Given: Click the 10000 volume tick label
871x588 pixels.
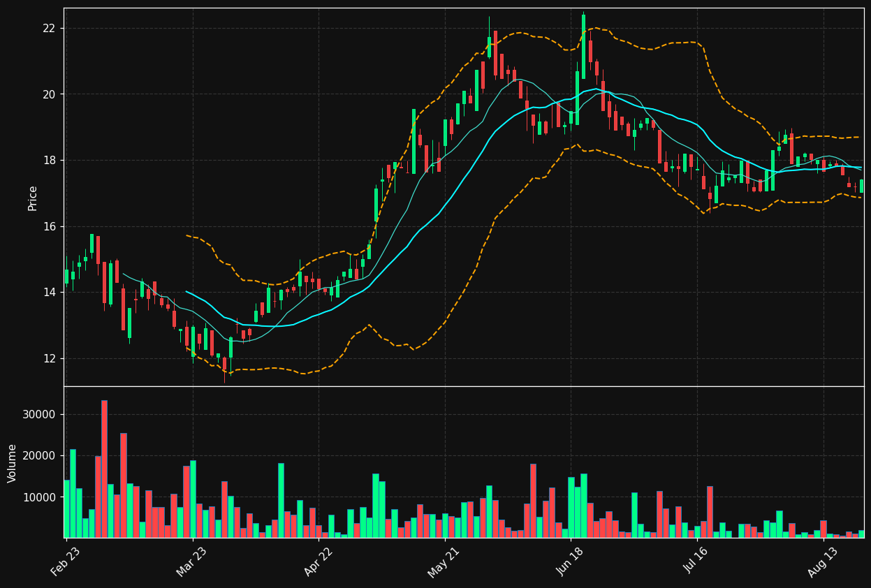Looking at the screenshot, I should click(40, 497).
